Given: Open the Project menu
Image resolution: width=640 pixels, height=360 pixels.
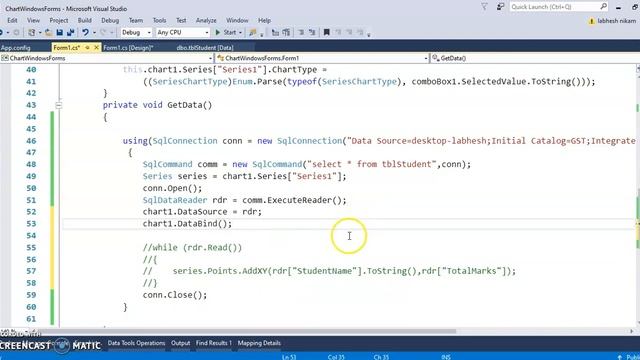Looking at the screenshot, I should pyautogui.click(x=59, y=20).
